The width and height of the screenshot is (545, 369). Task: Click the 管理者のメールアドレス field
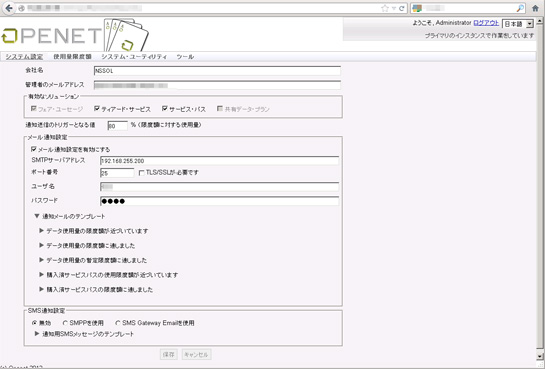click(217, 85)
